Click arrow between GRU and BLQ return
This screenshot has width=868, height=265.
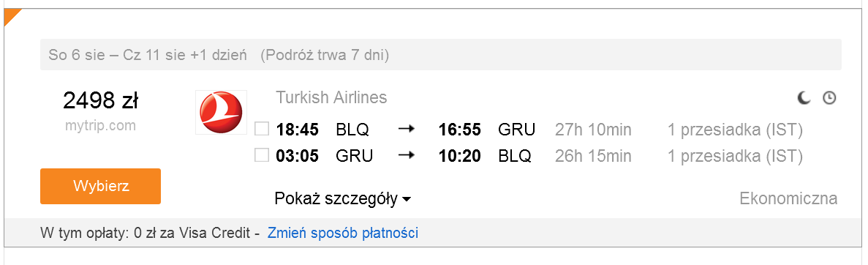tap(407, 157)
